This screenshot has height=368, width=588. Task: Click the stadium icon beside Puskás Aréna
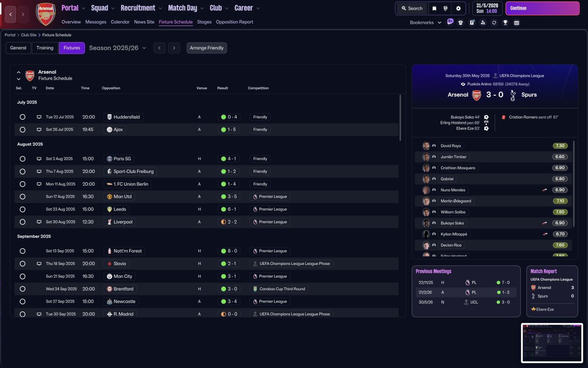pyautogui.click(x=463, y=84)
